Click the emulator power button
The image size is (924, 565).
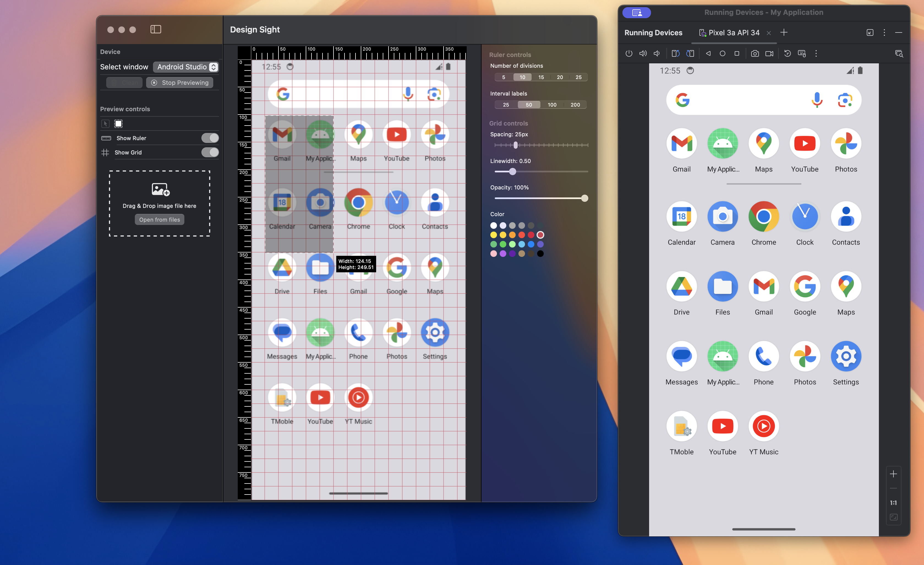pyautogui.click(x=629, y=53)
